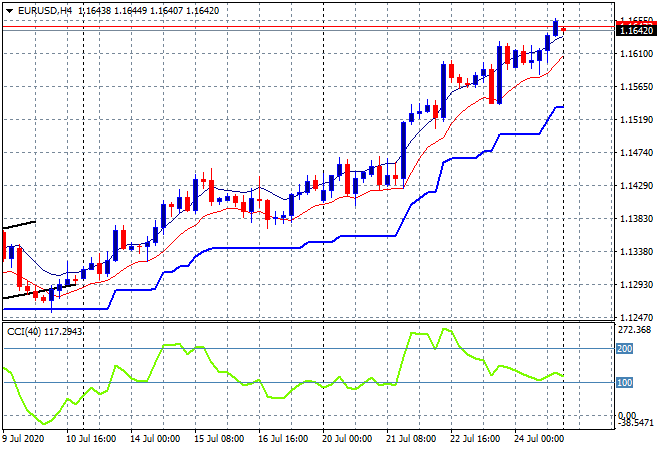Screen dimensions: 660x450
Task: Click the 1.12930 price axis label
Action: pos(636,285)
